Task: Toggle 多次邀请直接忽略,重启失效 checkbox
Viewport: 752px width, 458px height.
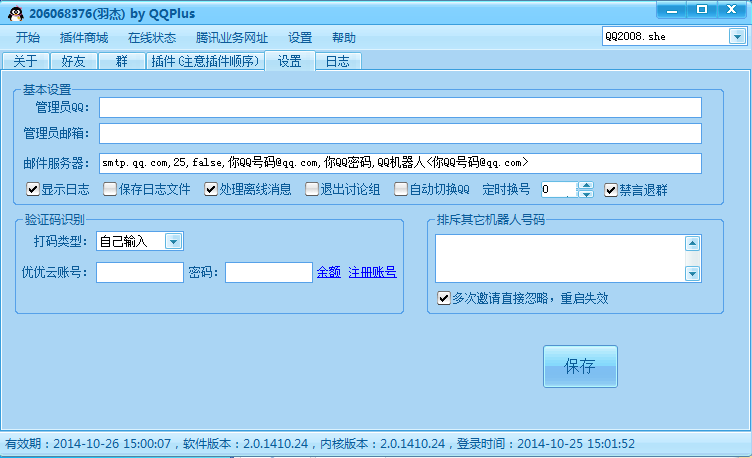Action: [x=444, y=298]
